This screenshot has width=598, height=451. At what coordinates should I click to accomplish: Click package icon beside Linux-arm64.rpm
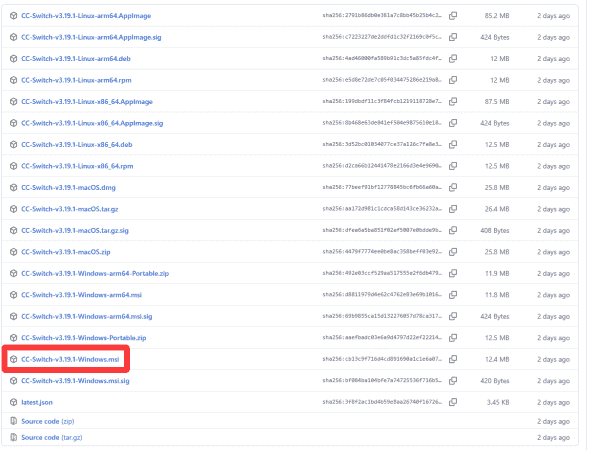[x=13, y=80]
